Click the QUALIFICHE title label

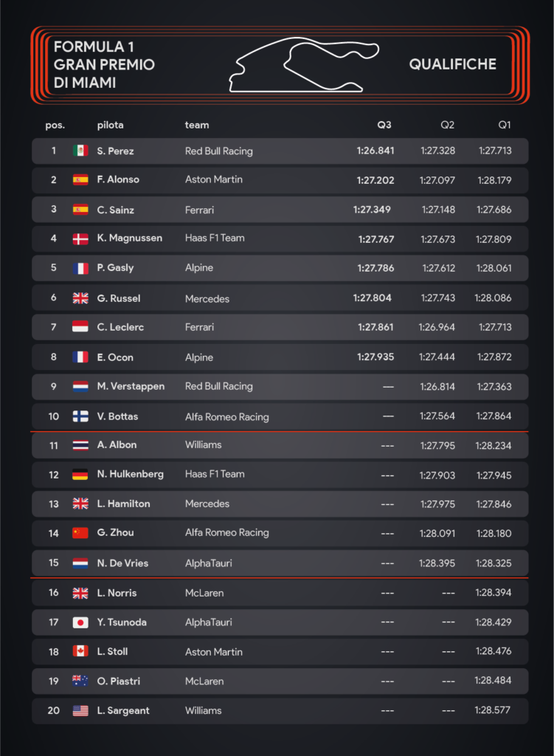[452, 65]
